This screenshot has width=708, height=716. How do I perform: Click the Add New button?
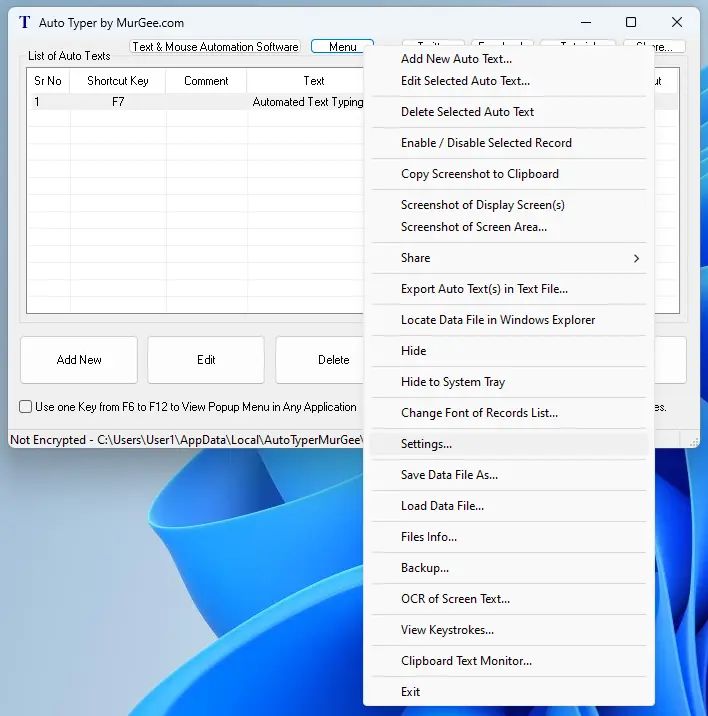(79, 360)
